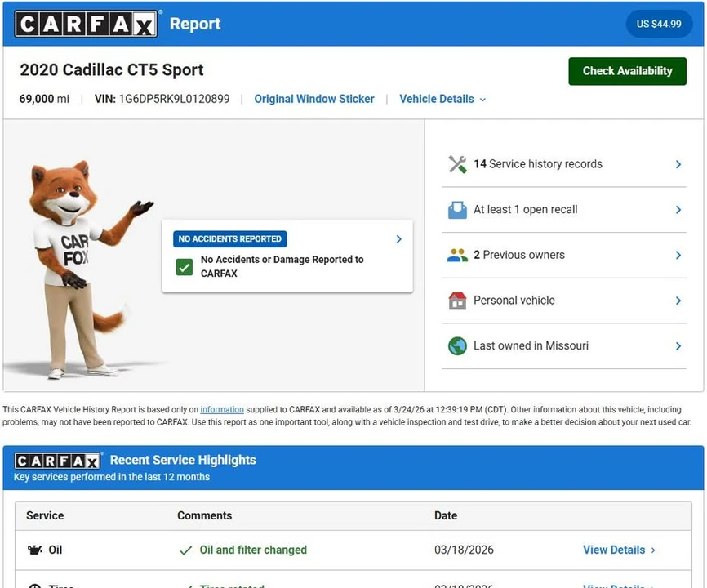Click the VIN number 1G6DP5RK9L0120899
The height and width of the screenshot is (588, 707).
[x=174, y=99]
